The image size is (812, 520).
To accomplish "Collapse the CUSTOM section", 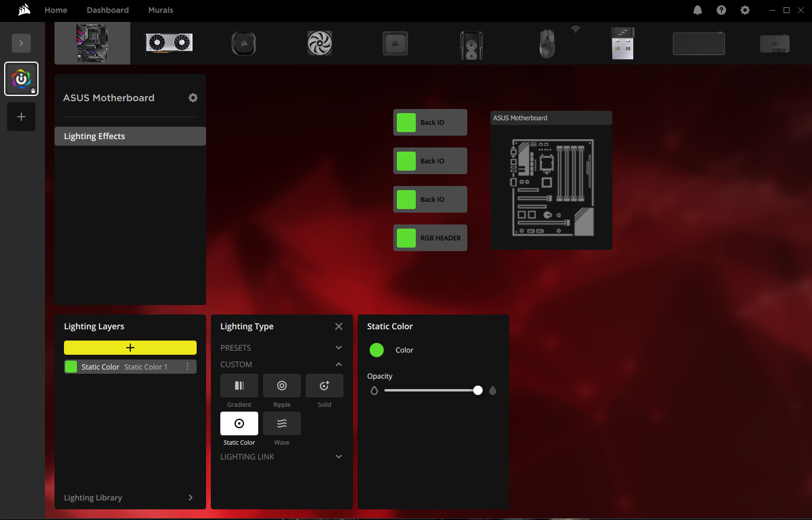I will coord(338,364).
